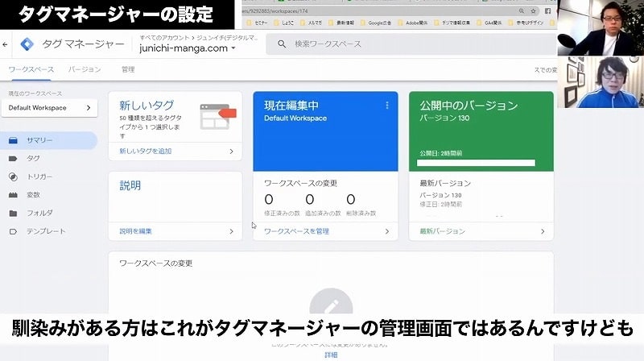Viewport: 644px width, 361px height.
Task: Click the 説明を編集 link
Action: click(x=135, y=231)
